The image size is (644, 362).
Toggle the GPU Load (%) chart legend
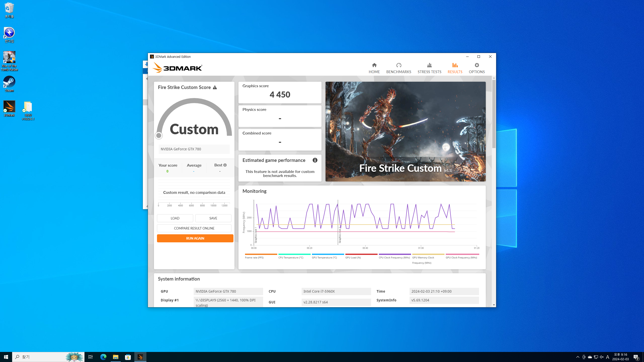[353, 257]
